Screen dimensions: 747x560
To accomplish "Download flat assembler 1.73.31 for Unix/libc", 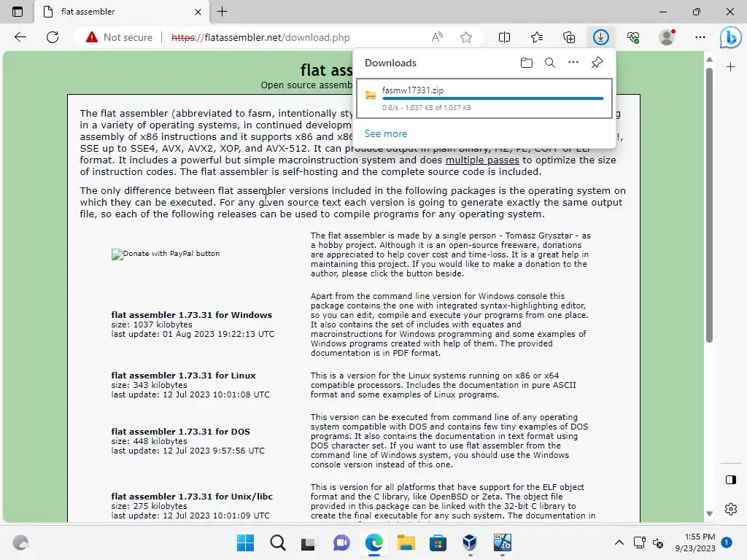I will tap(192, 496).
